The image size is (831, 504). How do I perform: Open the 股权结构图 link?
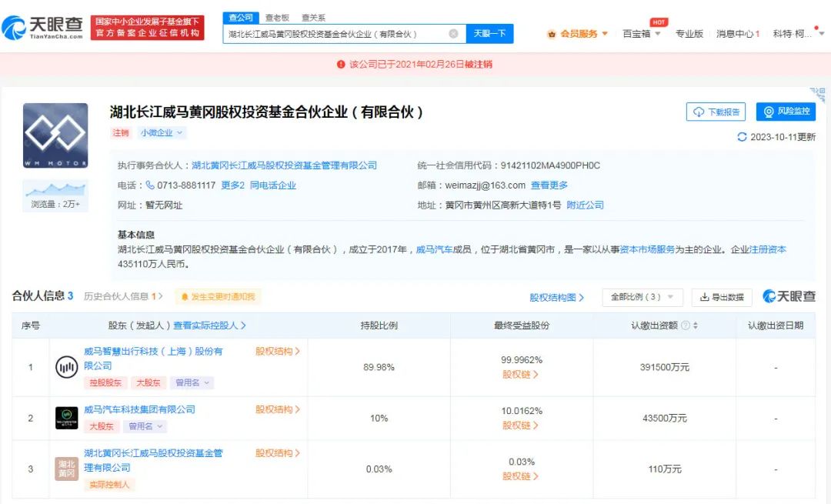(556, 297)
